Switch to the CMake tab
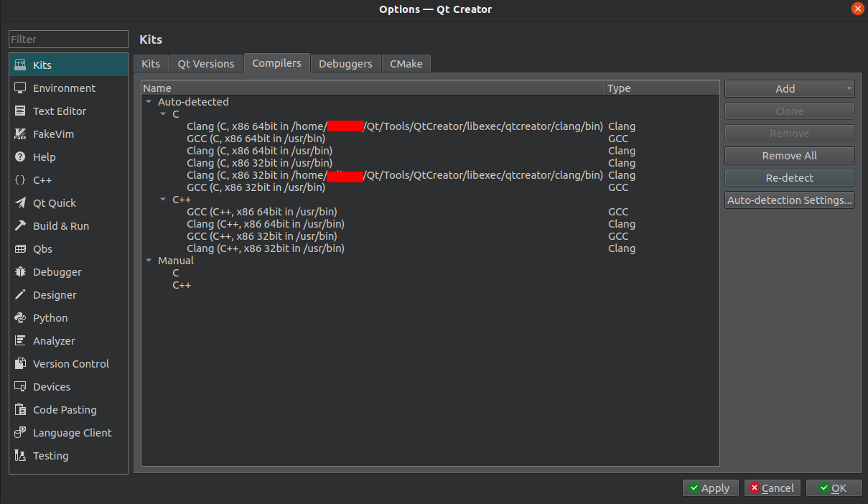The image size is (868, 504). (x=406, y=64)
